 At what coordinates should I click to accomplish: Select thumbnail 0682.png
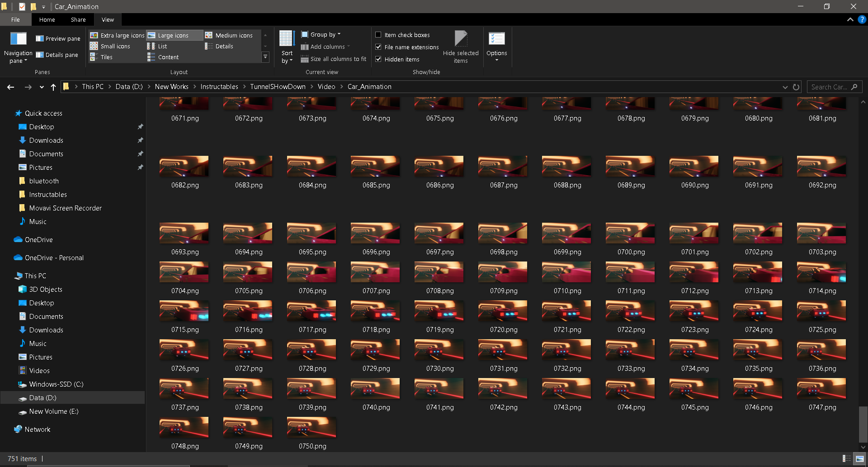pyautogui.click(x=184, y=166)
